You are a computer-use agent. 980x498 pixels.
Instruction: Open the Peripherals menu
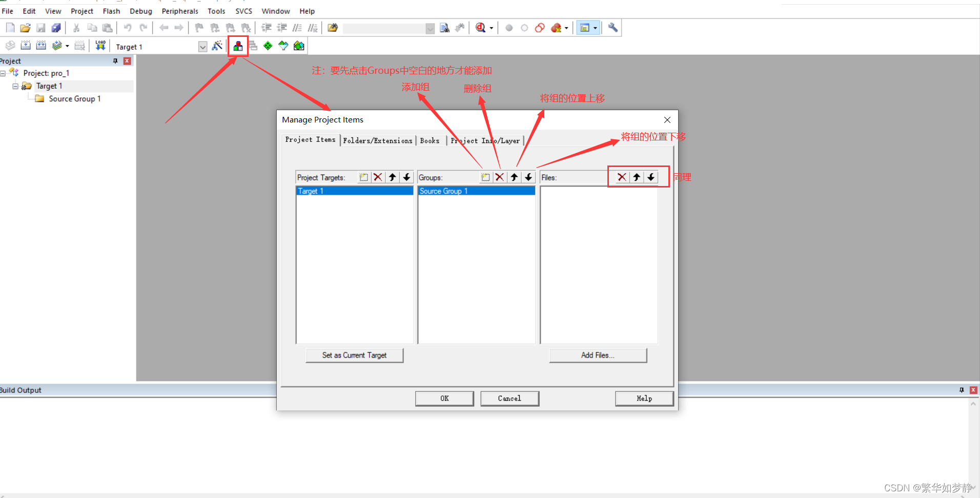click(180, 11)
